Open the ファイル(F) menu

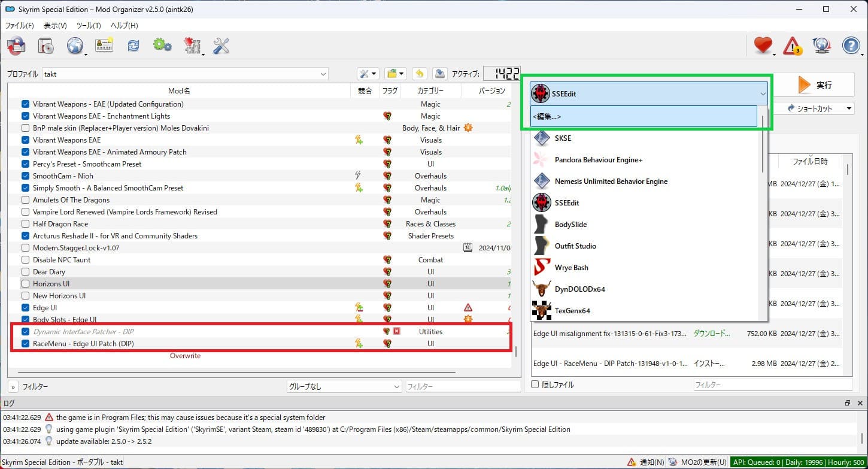(x=19, y=26)
